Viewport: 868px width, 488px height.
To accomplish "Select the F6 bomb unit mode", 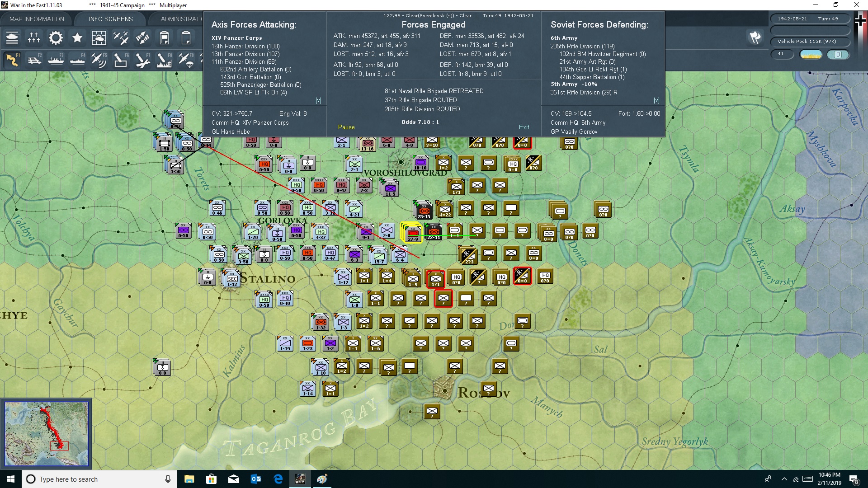I will 121,60.
